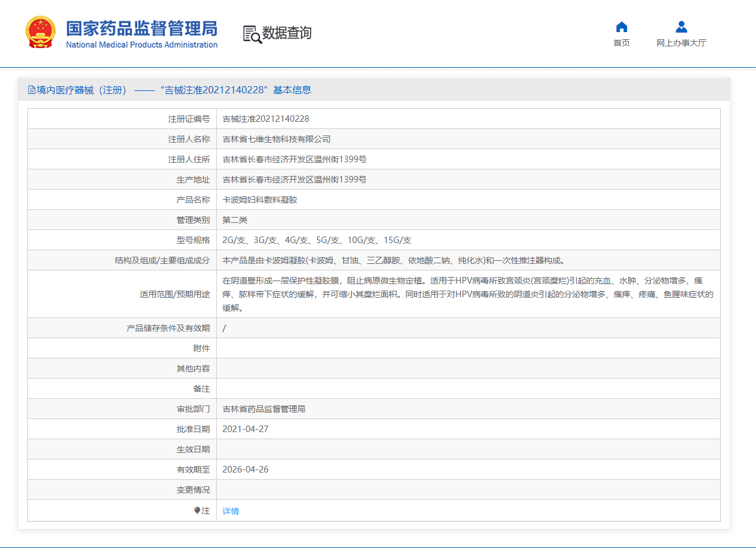
Task: Click the 注册人名称 row label
Action: click(189, 139)
